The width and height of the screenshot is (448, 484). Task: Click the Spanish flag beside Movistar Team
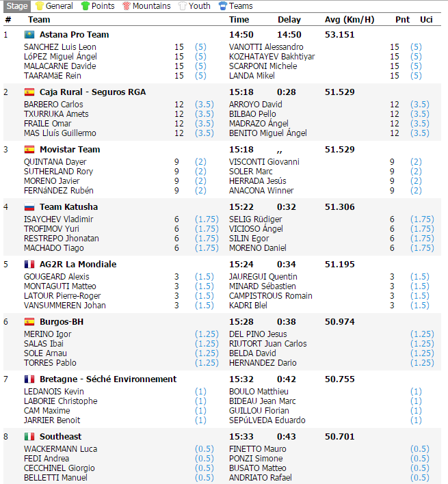coord(29,150)
